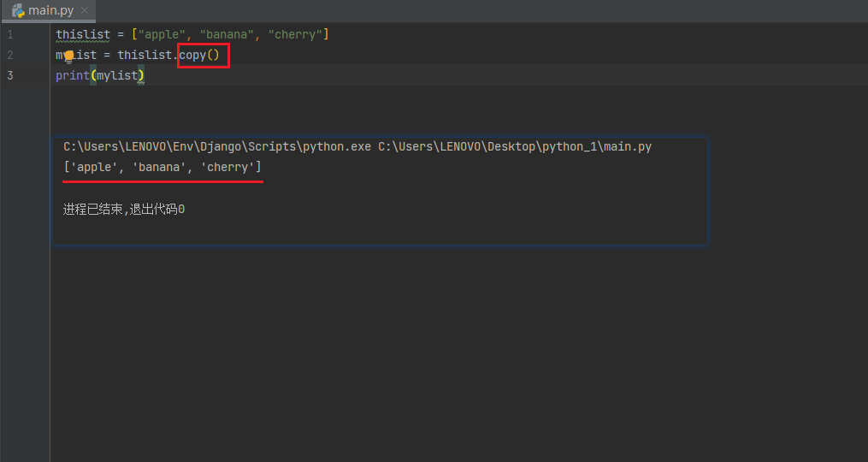Screen dimensions: 868x462
Task: Click the yellow lightbulb intention icon
Action: coord(68,56)
